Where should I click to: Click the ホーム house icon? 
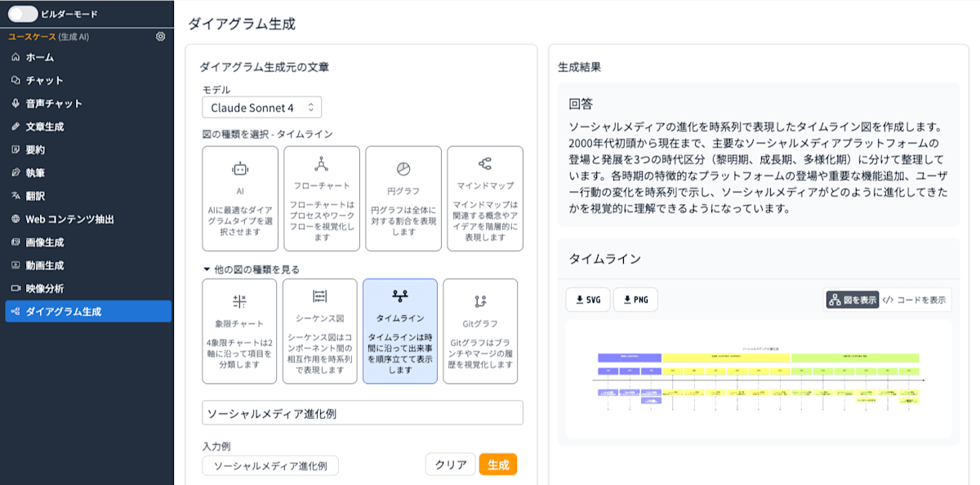16,57
